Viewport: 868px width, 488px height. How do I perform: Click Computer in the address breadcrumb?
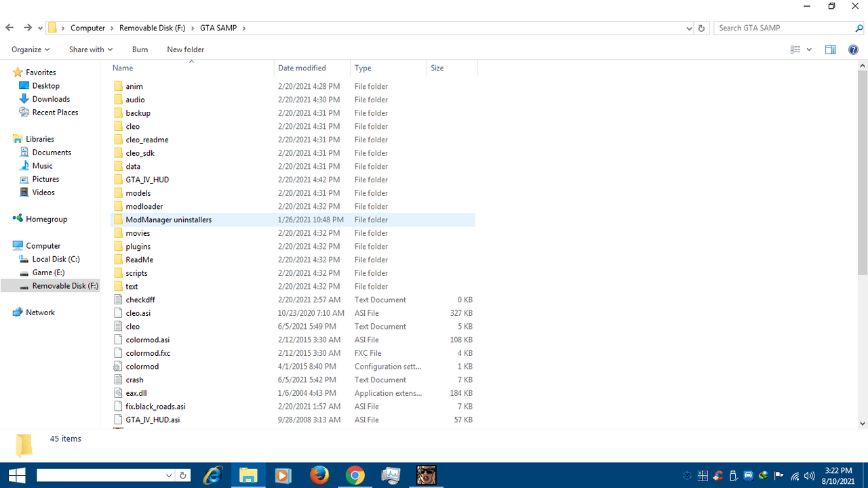click(88, 28)
